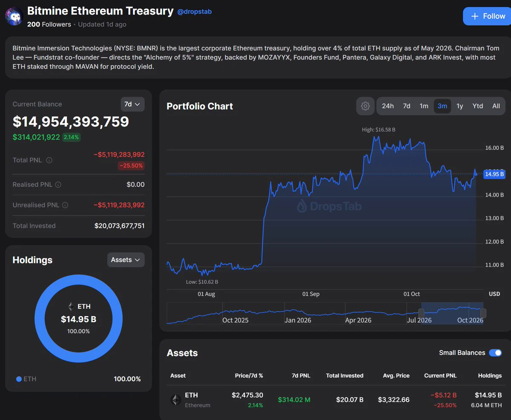The height and width of the screenshot is (420, 511).
Task: Click the 200 Followers count
Action: [x=49, y=24]
